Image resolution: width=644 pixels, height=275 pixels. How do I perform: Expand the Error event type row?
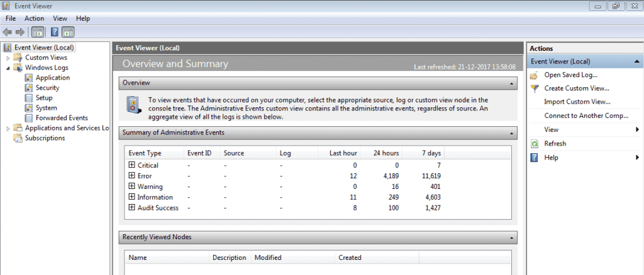coord(131,176)
